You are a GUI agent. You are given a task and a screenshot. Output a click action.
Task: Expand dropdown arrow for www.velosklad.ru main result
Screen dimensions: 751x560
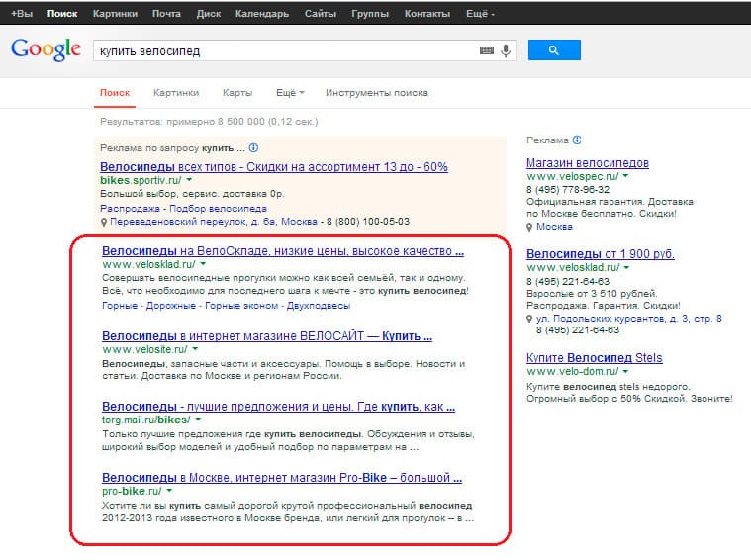pos(203,264)
